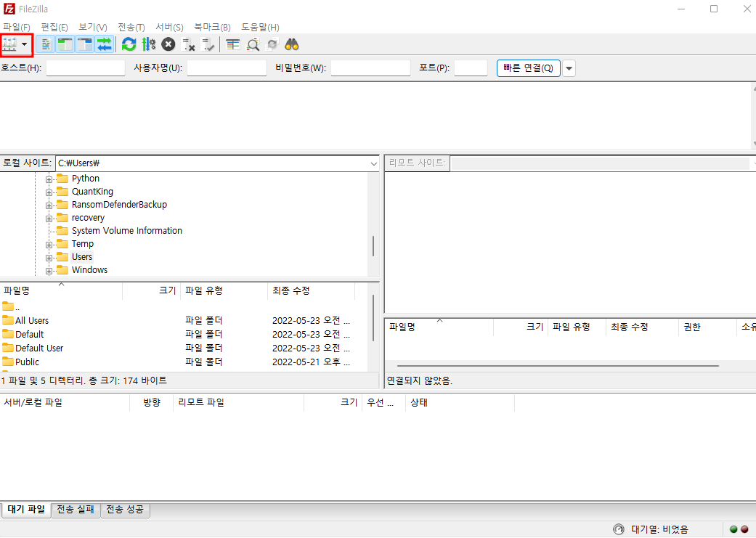
Task: Toggle remote directory tree icon
Action: tap(85, 45)
